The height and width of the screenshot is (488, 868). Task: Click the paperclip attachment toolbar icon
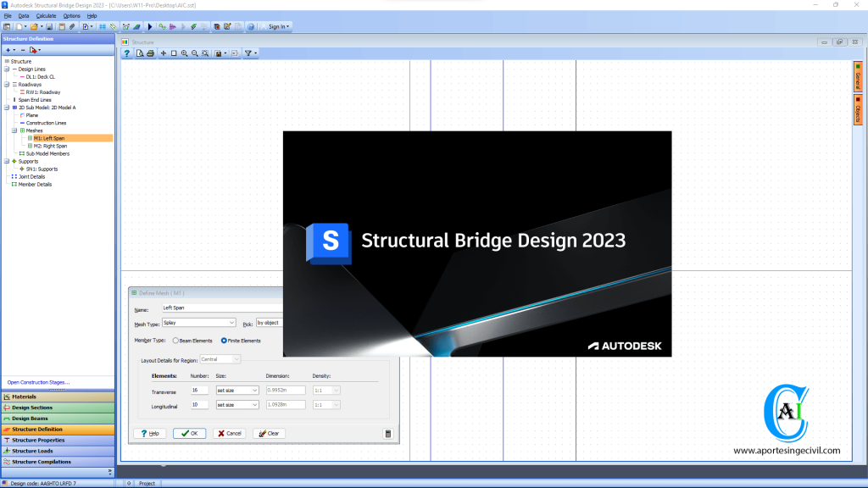[72, 26]
